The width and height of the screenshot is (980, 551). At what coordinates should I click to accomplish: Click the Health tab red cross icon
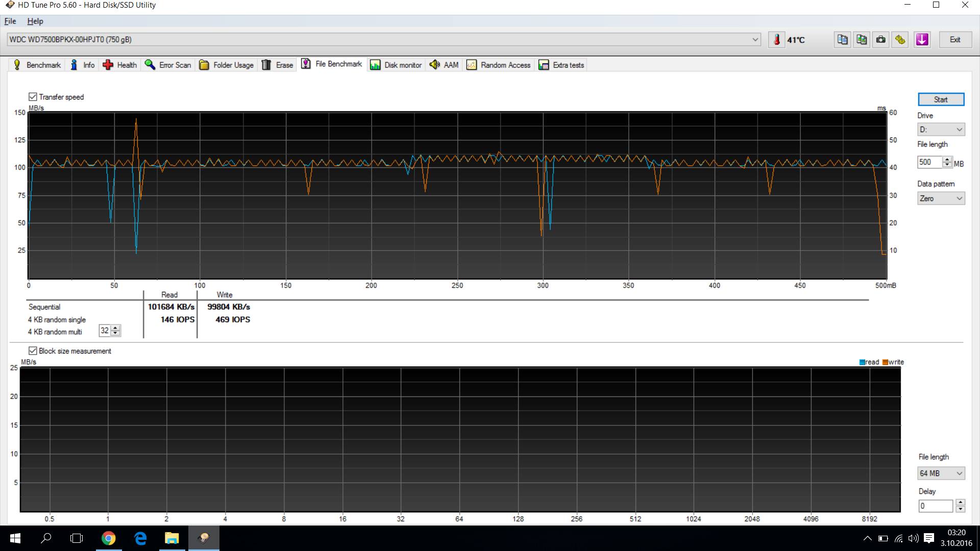(108, 65)
